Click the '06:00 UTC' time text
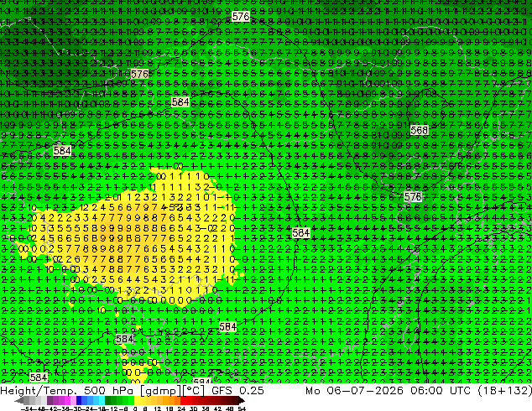This screenshot has width=532, height=411. pos(441,391)
